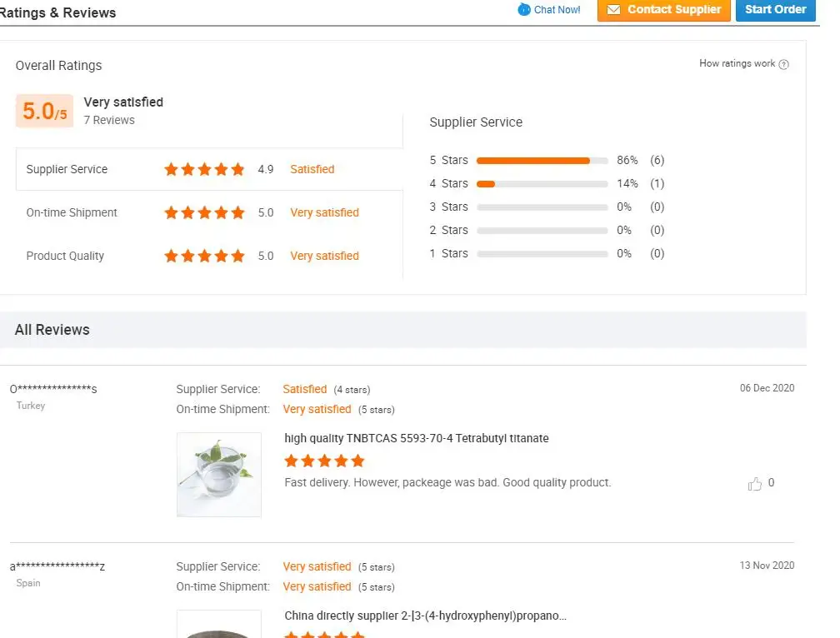The height and width of the screenshot is (638, 840).
Task: Click the 7 Reviews count text
Action: pyautogui.click(x=109, y=120)
